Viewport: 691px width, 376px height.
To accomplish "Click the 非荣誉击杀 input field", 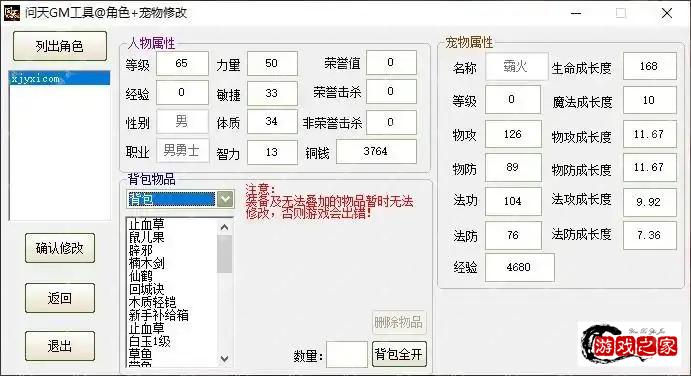I will (x=391, y=122).
